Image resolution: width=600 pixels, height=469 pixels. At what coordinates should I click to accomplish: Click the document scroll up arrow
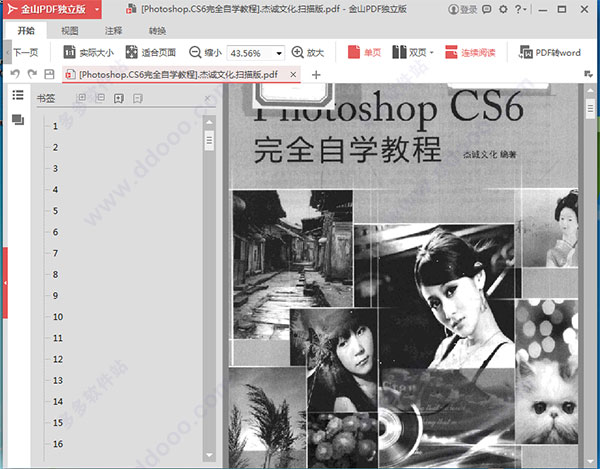pos(590,91)
